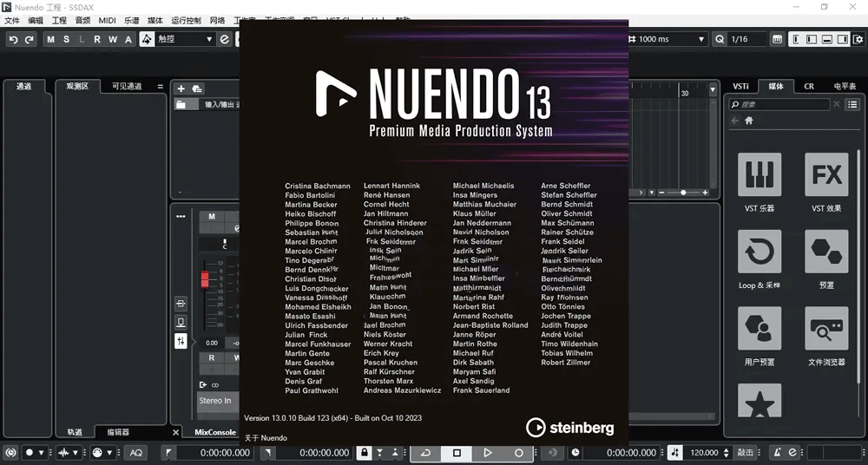The height and width of the screenshot is (465, 868).
Task: Toggle lower zone visibility layout button
Action: [827, 39]
